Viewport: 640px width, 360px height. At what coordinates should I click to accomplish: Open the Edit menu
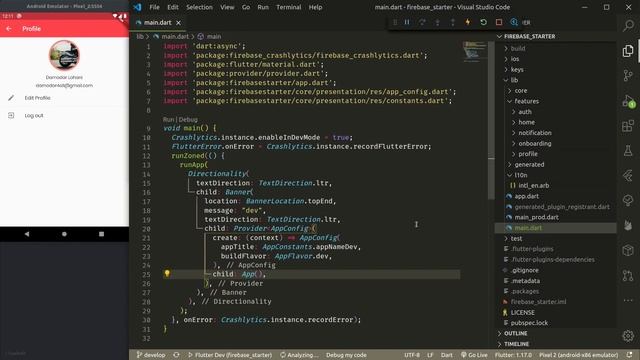click(x=173, y=7)
